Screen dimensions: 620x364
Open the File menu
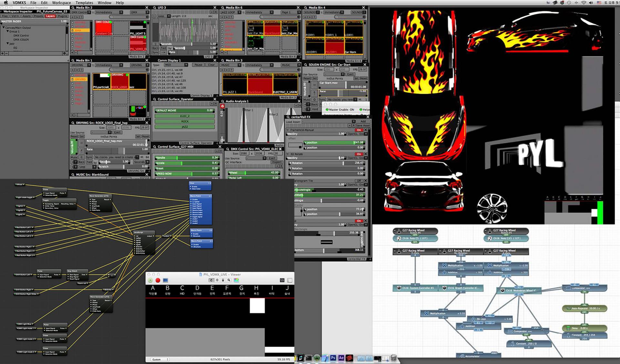[x=33, y=3]
